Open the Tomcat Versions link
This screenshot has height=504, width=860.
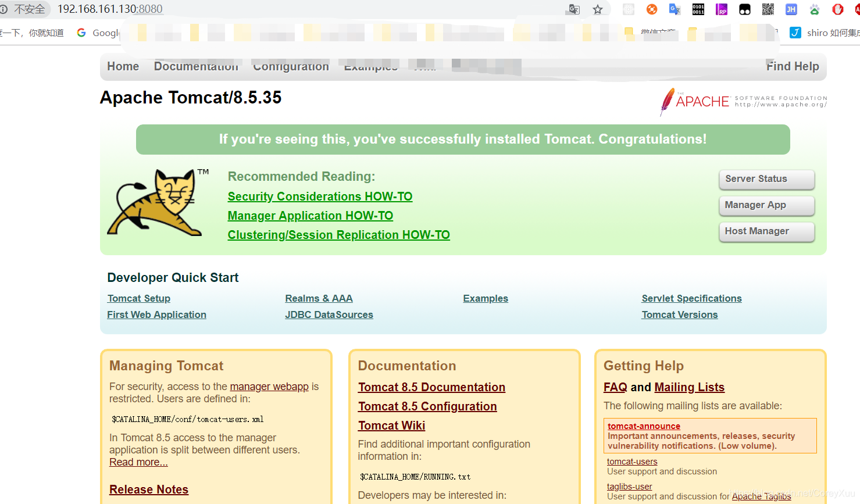pyautogui.click(x=680, y=314)
